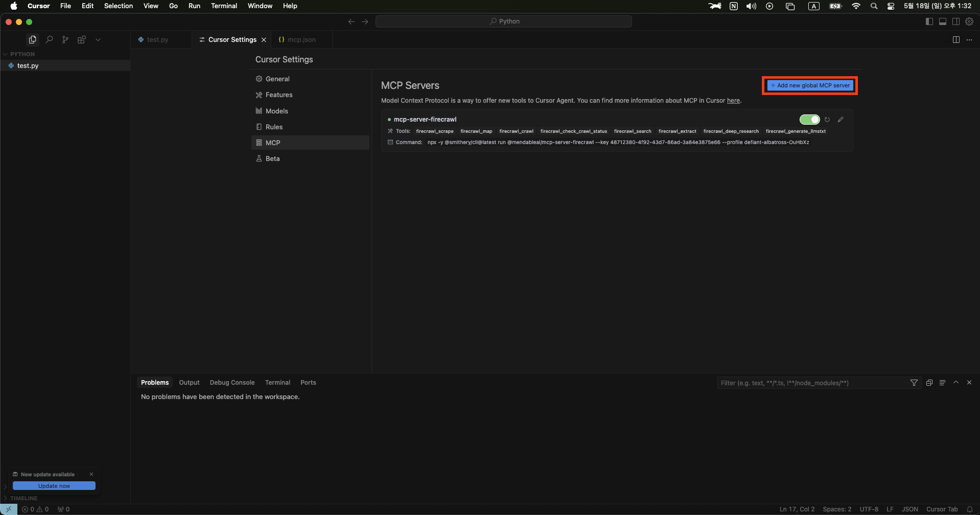Change indentation via Spaces: 2

coord(837,509)
